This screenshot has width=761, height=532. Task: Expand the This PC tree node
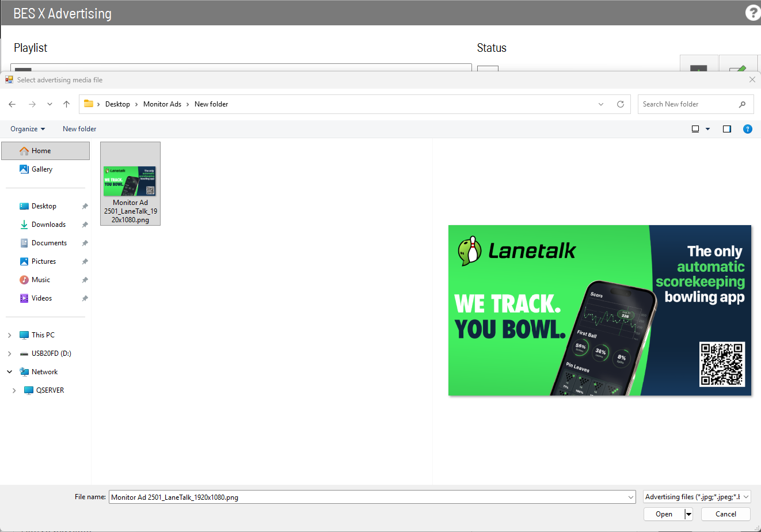10,335
